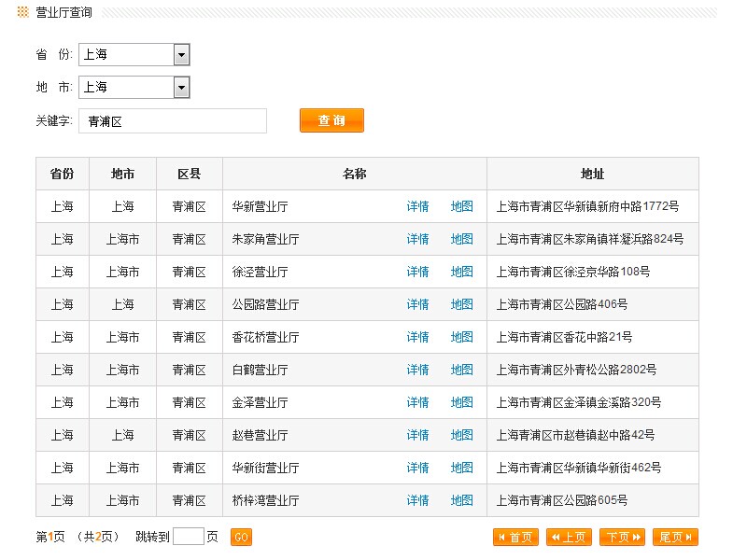The height and width of the screenshot is (560, 733).
Task: Go to 首页 first page
Action: point(515,537)
